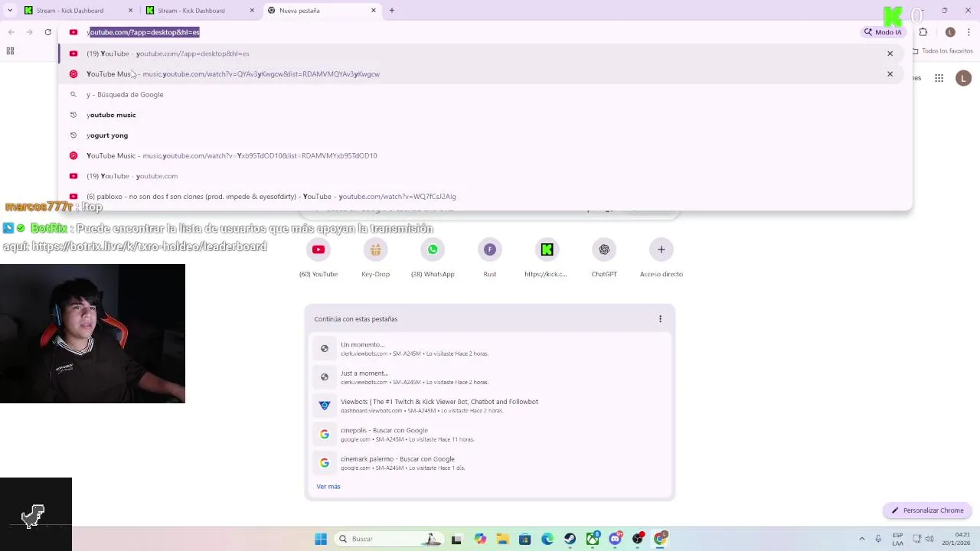Open Copilot from the taskbar
The height and width of the screenshot is (551, 980).
[480, 539]
